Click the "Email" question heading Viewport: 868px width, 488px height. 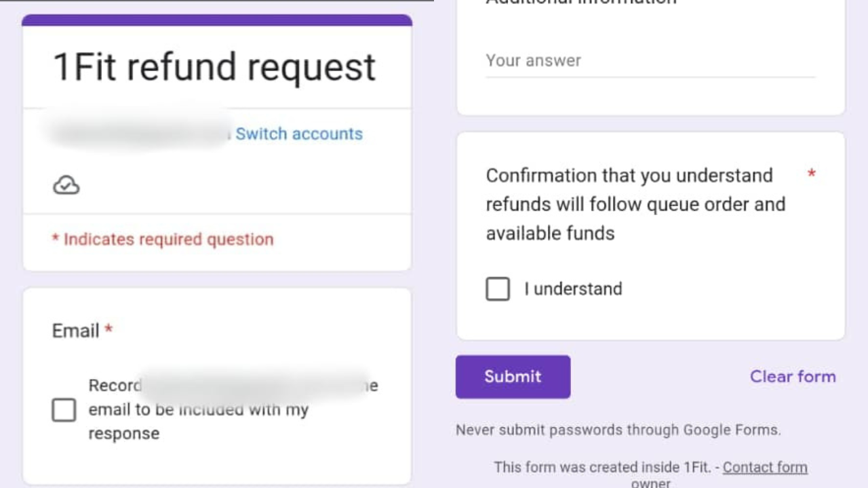(76, 331)
